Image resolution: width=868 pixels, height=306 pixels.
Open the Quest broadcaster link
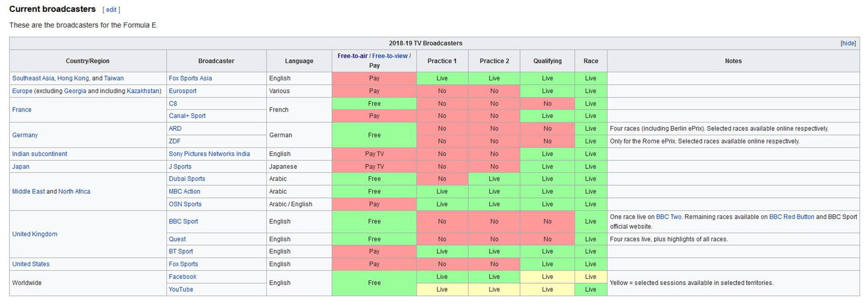pos(177,239)
